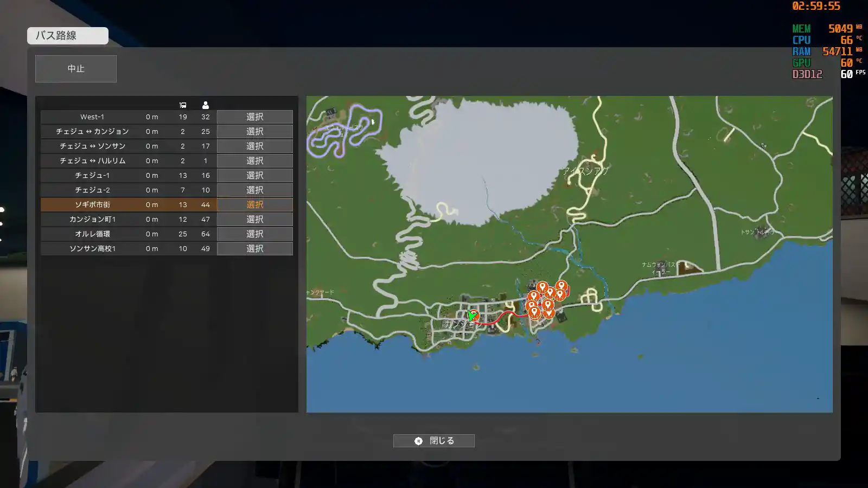The image size is (868, 488).
Task: Pick 選択 next to オルレ循環
Action: [x=254, y=234]
